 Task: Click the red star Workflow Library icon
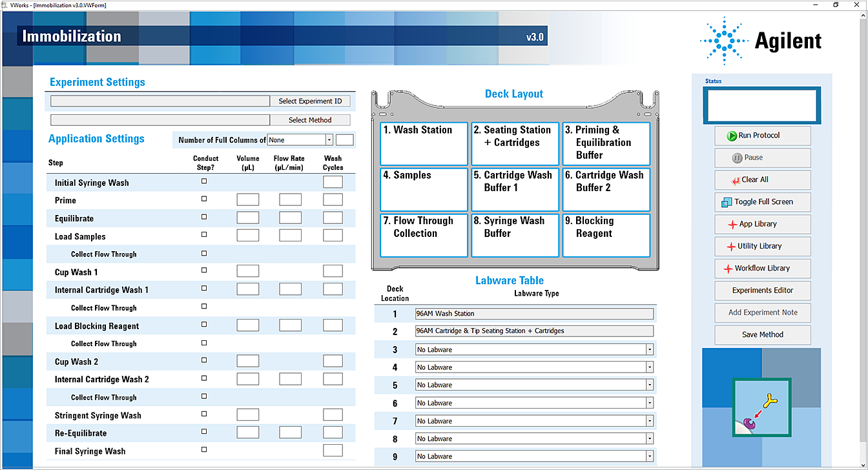click(x=727, y=269)
